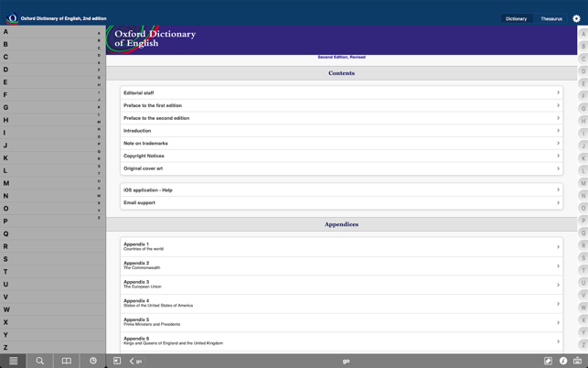Expand the Copyright Notices row chevron
This screenshot has height=368, width=588.
558,156
